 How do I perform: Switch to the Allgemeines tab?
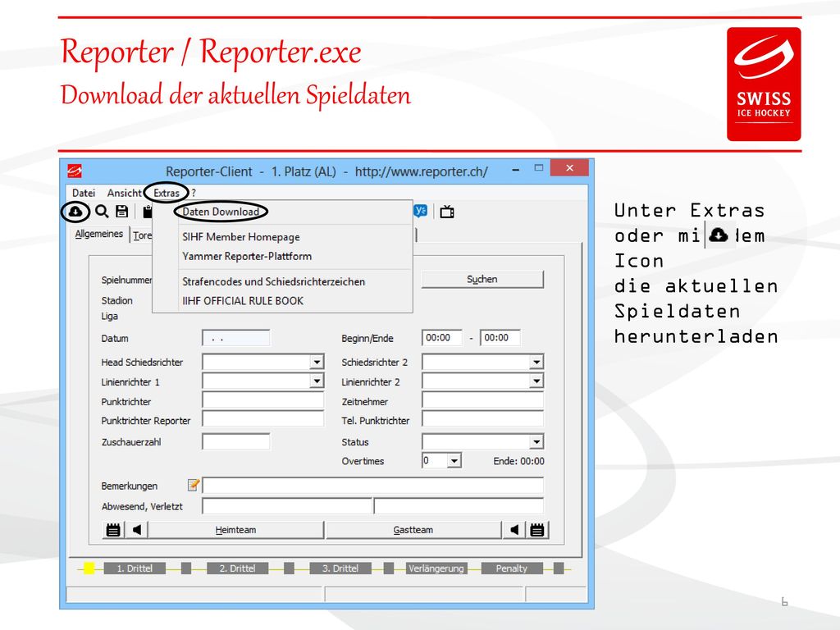point(99,234)
